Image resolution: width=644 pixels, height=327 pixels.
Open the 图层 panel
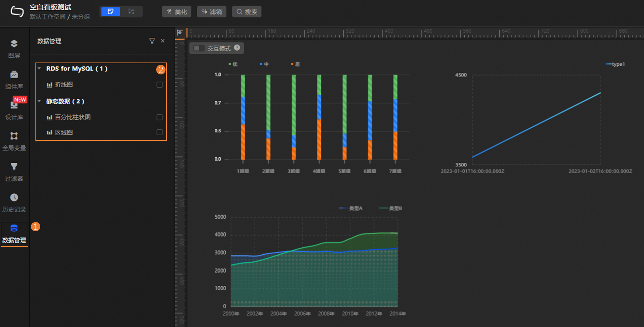pos(14,48)
